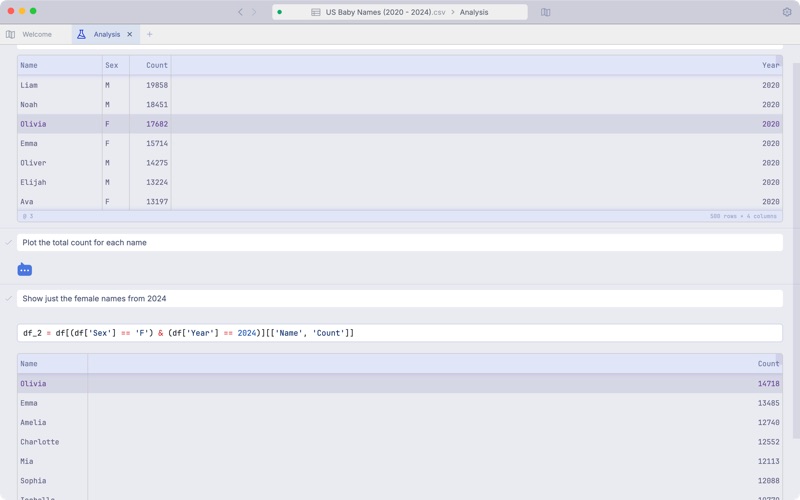Select the Amelia row

coord(400,422)
